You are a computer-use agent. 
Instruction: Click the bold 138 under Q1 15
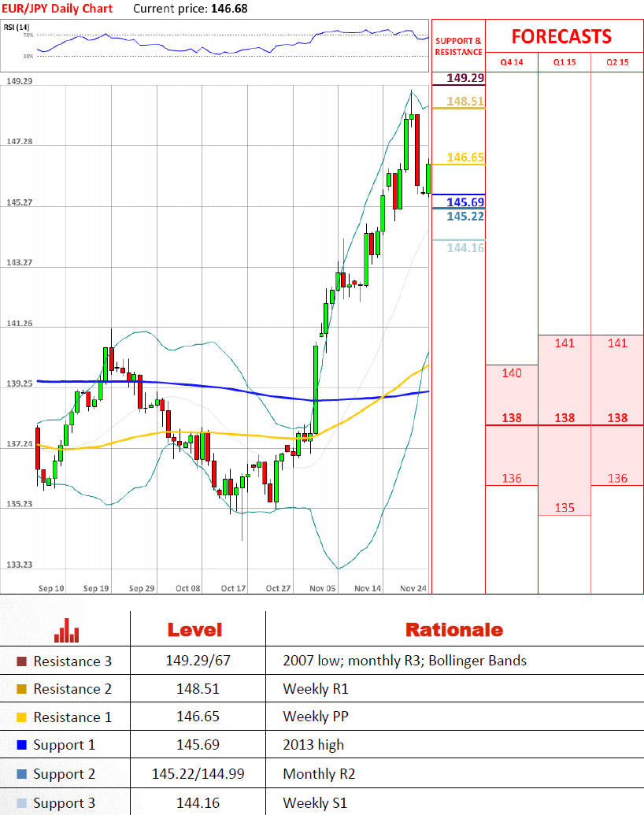click(564, 418)
